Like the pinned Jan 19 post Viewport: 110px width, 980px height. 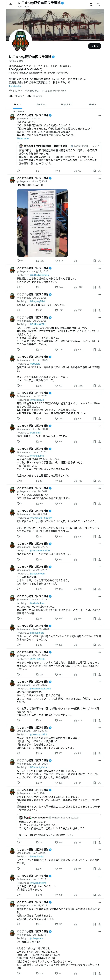(x=56, y=171)
